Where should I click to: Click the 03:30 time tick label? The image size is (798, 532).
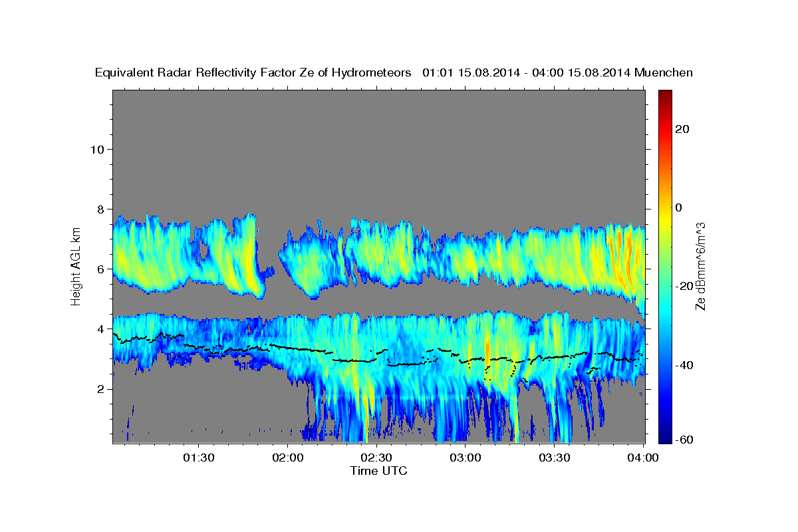(x=555, y=458)
